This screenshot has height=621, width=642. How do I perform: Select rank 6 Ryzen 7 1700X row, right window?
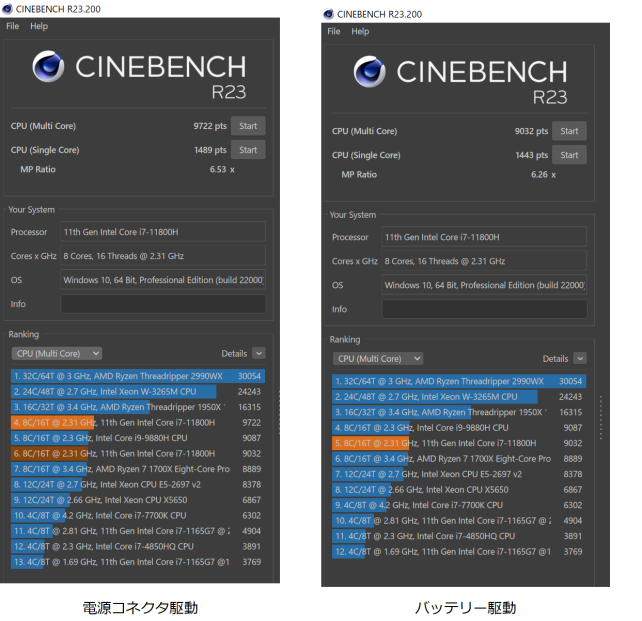(x=459, y=459)
